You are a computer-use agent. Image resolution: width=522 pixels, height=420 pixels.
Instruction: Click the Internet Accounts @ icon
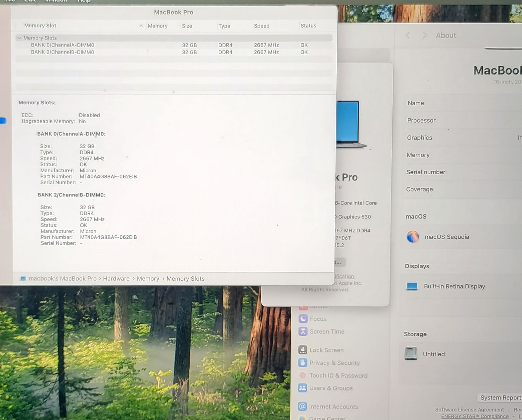point(303,407)
